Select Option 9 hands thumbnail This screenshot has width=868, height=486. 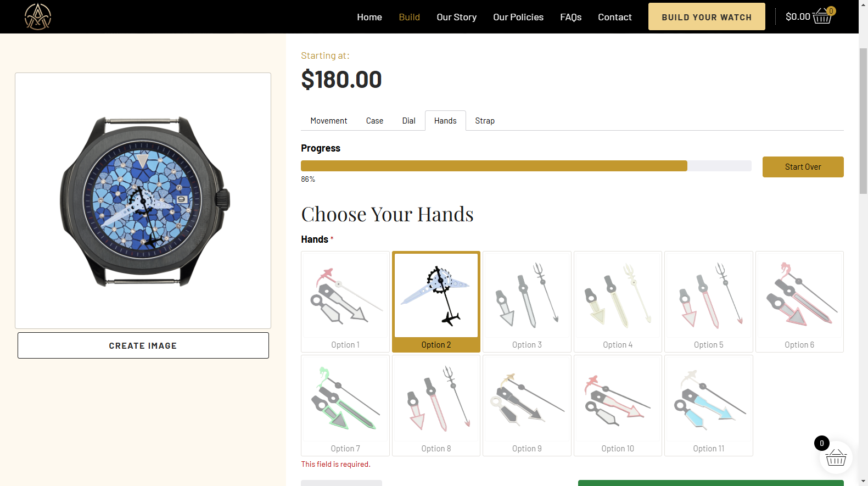527,405
